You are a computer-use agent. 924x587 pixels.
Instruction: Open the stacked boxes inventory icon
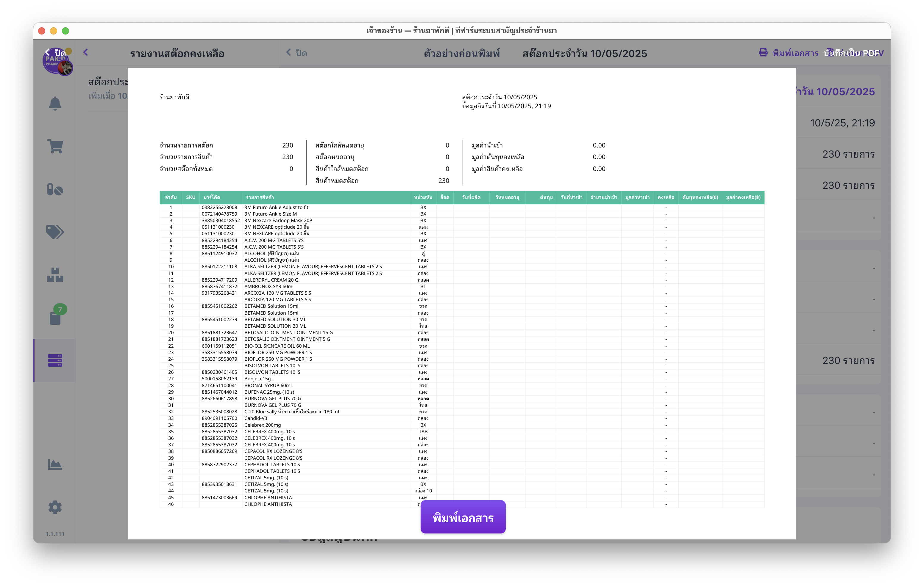(55, 275)
